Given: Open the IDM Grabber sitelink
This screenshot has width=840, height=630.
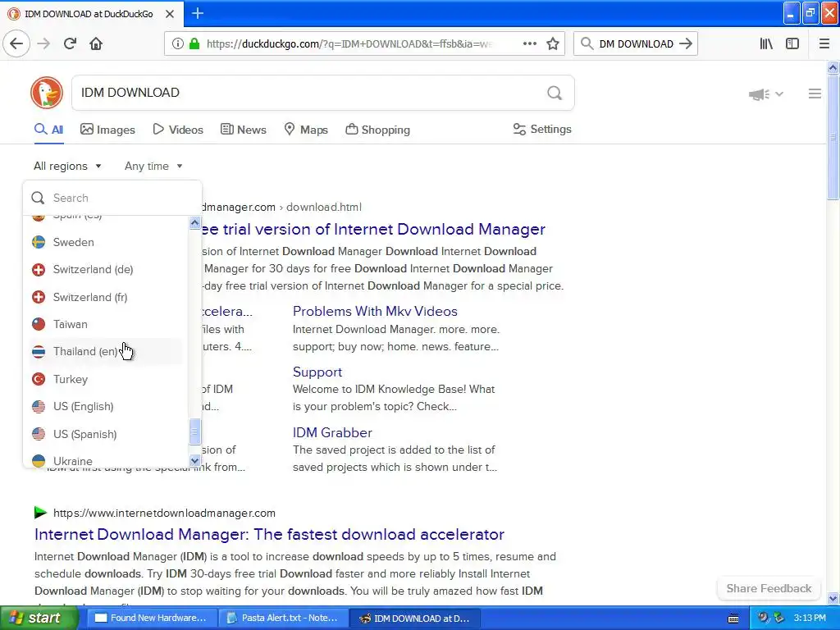Looking at the screenshot, I should [332, 432].
